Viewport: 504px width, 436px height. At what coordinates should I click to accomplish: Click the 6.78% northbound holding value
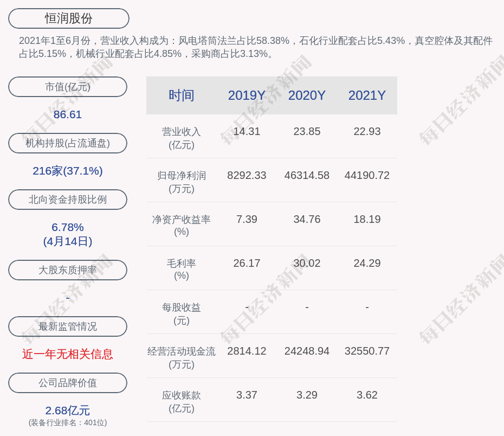(68, 227)
